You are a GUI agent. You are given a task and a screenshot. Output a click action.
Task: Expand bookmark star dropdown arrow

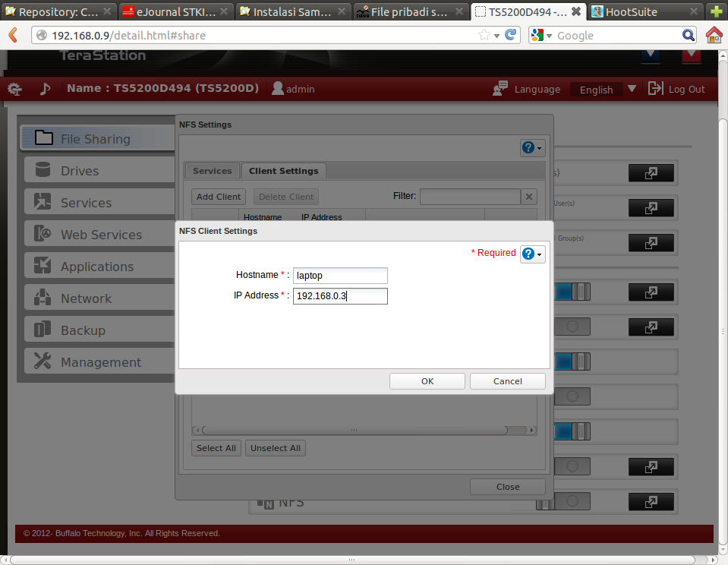(496, 36)
